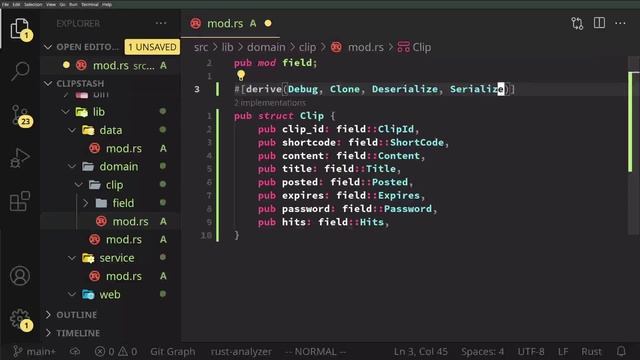Click Ln 3, Col 45 cursor position
Viewport: 640px width, 360px height.
click(x=420, y=351)
